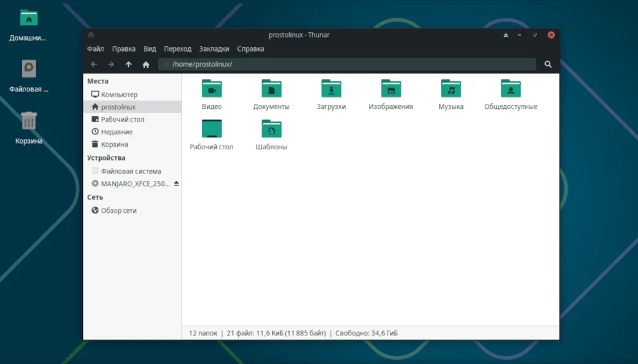
Task: Select the Рабочий стол folder in main pane
Action: coord(212,134)
